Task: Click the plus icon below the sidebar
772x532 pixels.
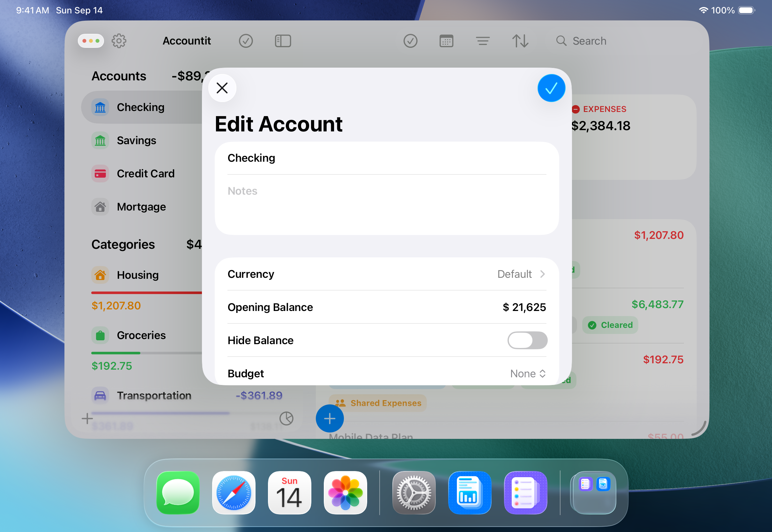Action: point(87,418)
